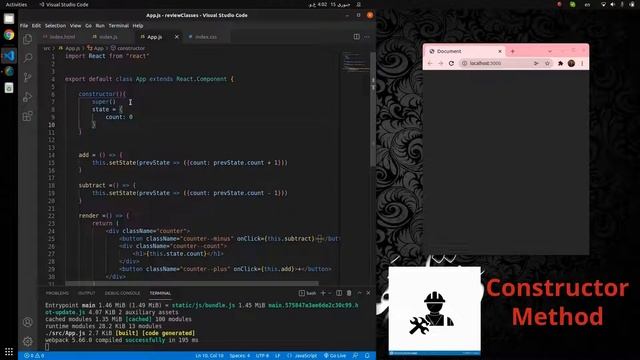Open the Run and Debug view
The image size is (640, 360).
(27, 97)
